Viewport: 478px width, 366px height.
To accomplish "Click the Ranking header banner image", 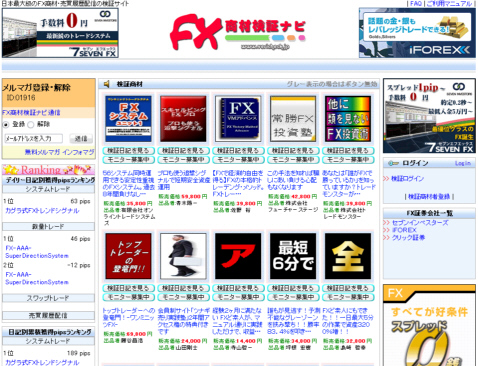I will pyautogui.click(x=48, y=170).
